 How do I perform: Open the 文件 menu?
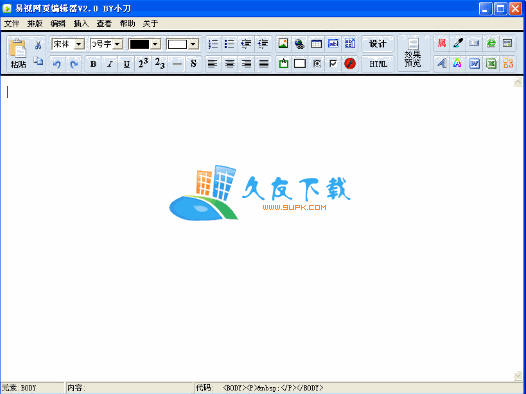11,23
